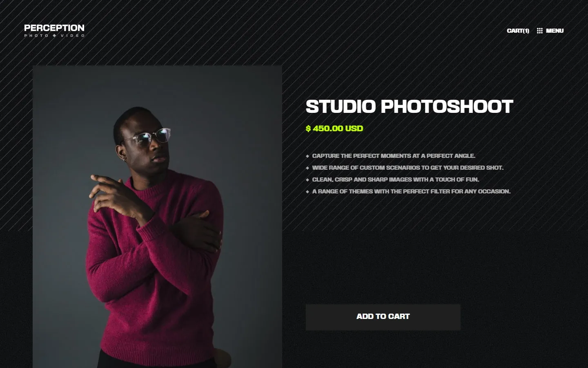Select the 'Wide range of custom scenarios' text
This screenshot has height=368, width=588.
click(408, 168)
